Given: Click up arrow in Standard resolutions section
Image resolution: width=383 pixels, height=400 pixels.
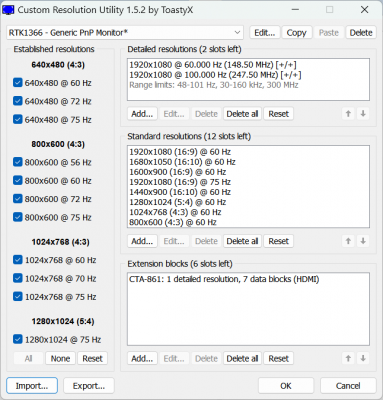Looking at the screenshot, I should 348,241.
